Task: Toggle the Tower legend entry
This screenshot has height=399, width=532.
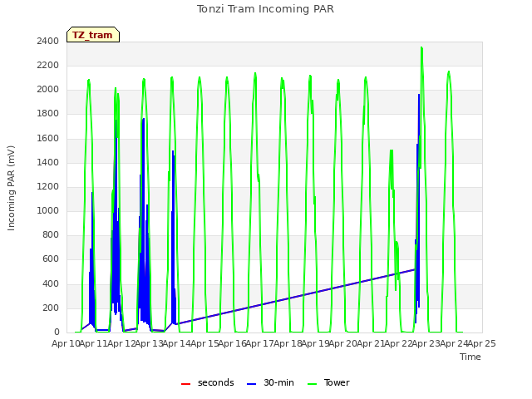Action: pyautogui.click(x=328, y=382)
